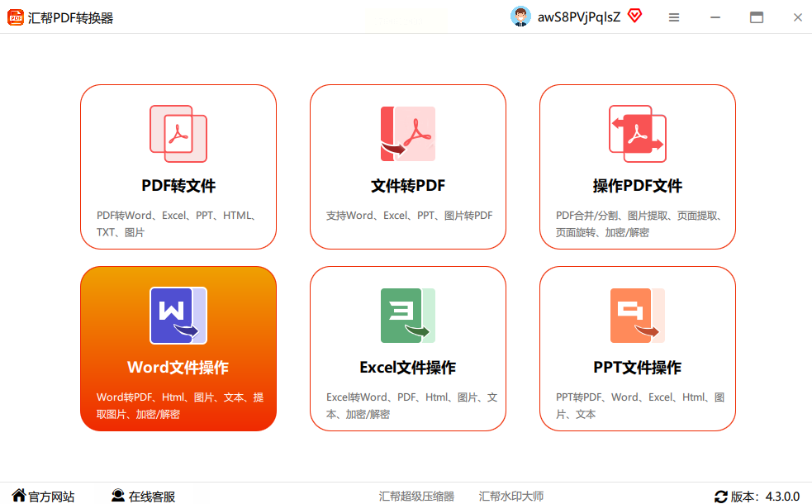Open 汇帮水印大师 link
Image resolution: width=812 pixels, height=504 pixels.
pyautogui.click(x=511, y=496)
